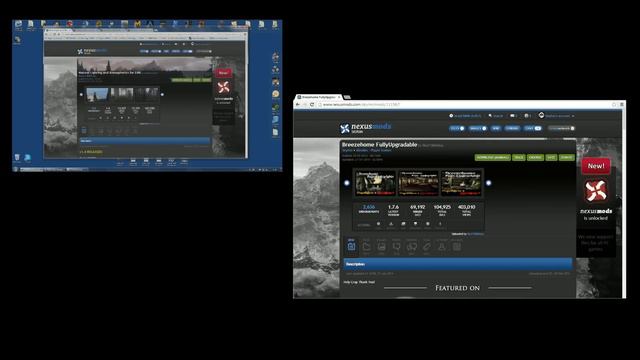This screenshot has height=360, width=640.
Task: Close the Breezehome FullyUpgradable tab
Action: [339, 97]
